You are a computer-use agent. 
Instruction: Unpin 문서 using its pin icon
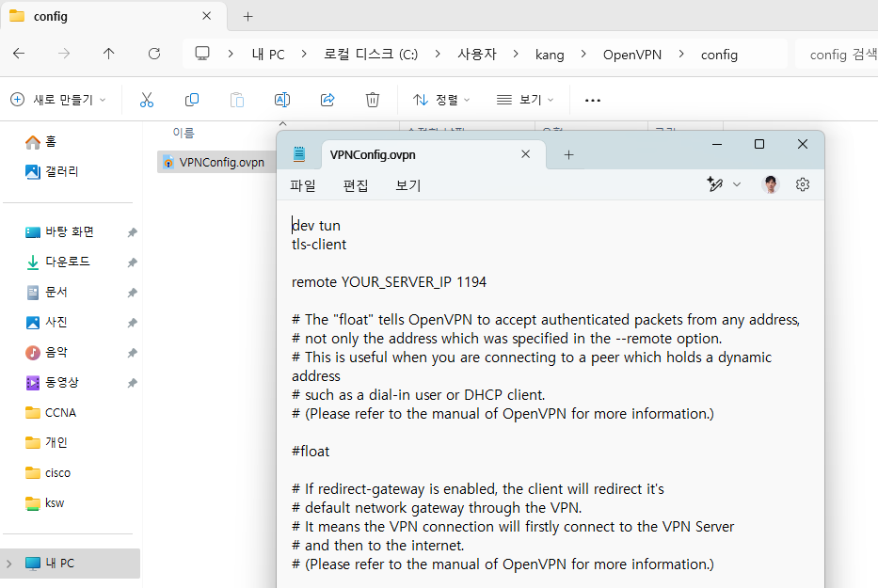(132, 293)
